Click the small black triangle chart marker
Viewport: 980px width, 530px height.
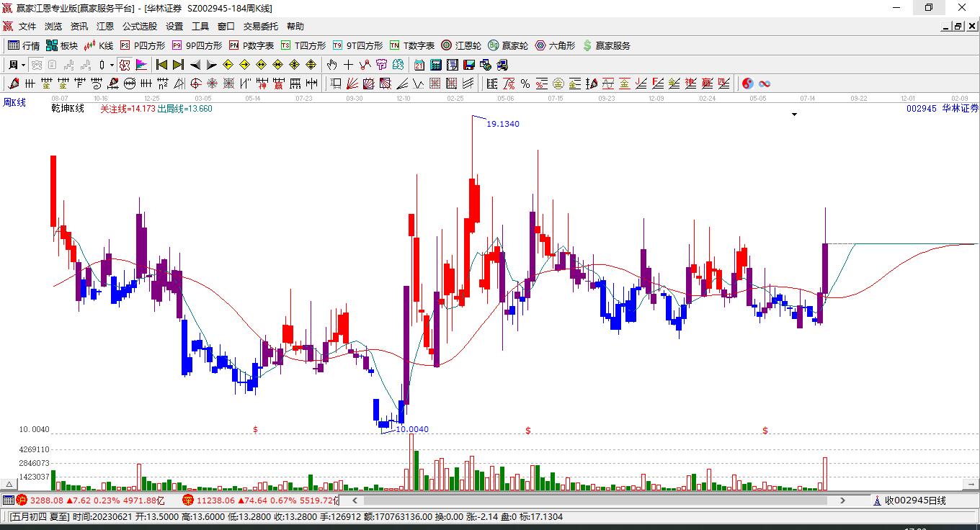tap(794, 114)
